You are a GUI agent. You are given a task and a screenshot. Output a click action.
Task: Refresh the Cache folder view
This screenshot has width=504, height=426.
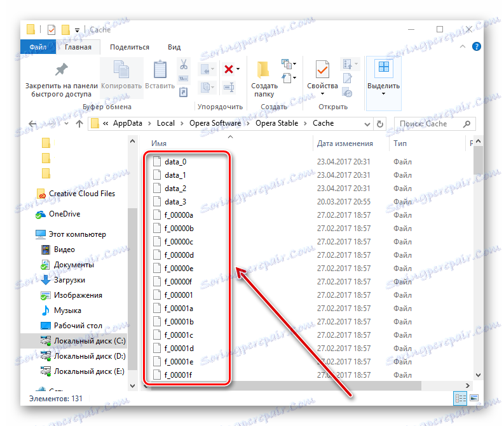(380, 124)
